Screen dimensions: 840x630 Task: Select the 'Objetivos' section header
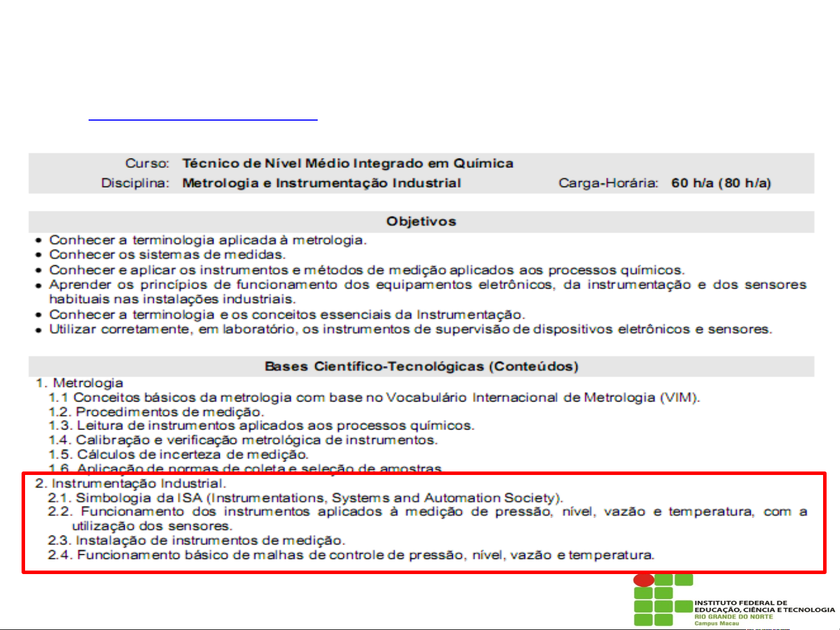(421, 221)
